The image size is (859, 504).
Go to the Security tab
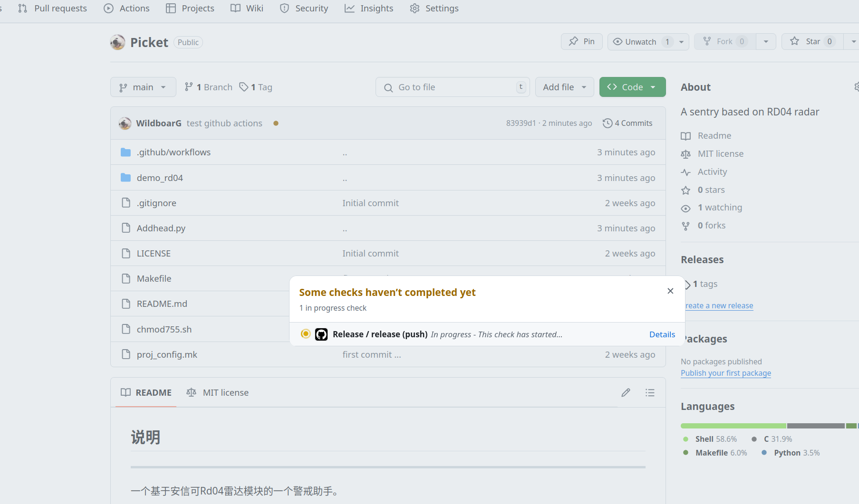coord(304,9)
